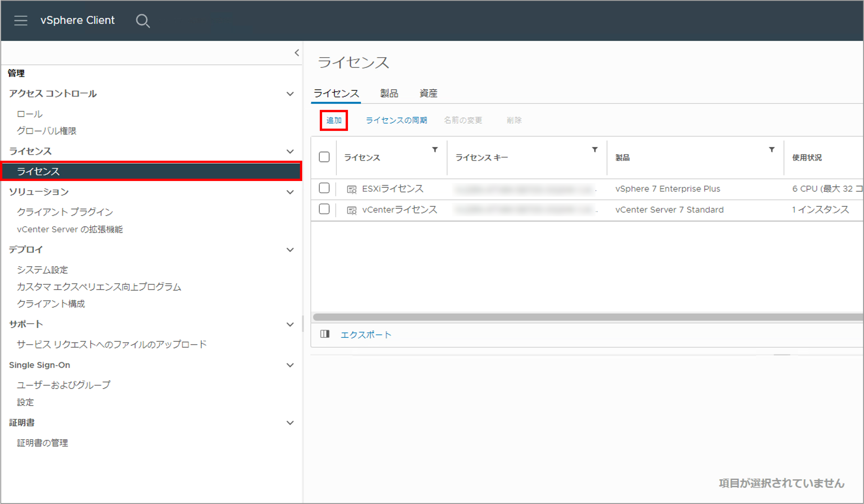Open サービス リクエストへのファイルのアップロード

(x=112, y=344)
